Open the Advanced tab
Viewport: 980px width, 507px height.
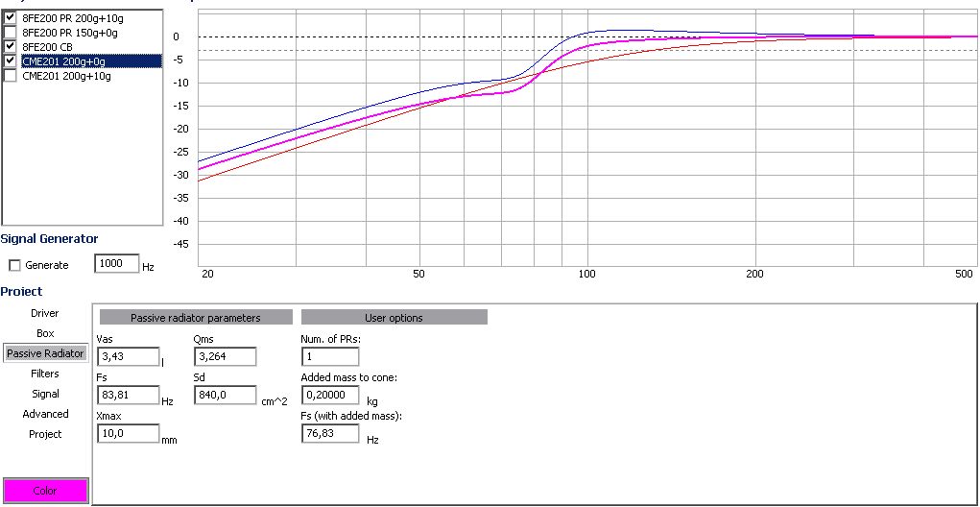click(45, 414)
